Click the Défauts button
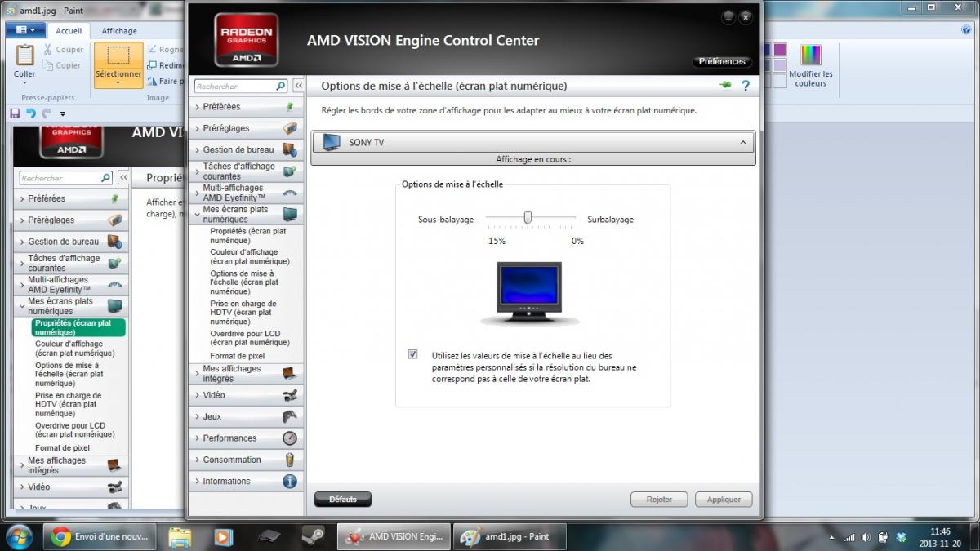Image resolution: width=980 pixels, height=551 pixels. [343, 499]
